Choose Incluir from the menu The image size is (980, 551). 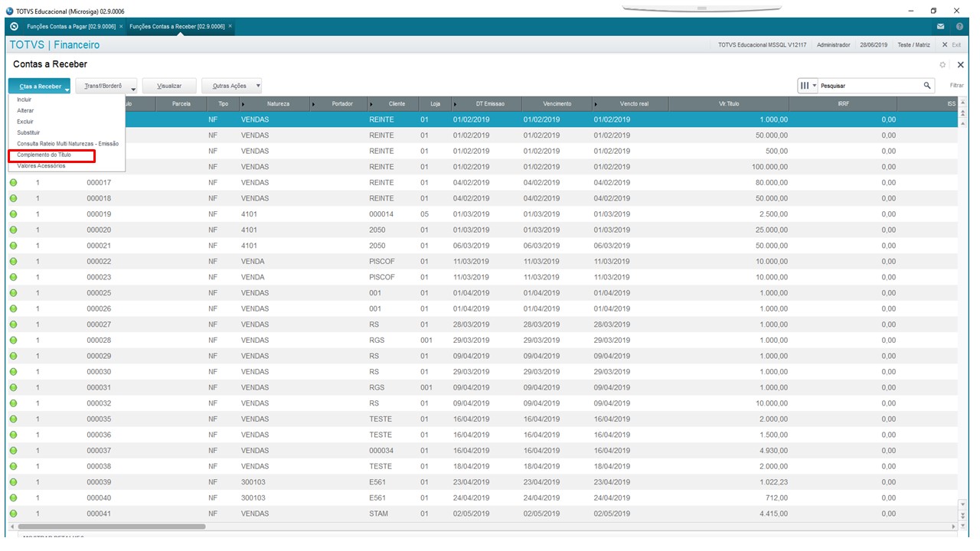click(24, 99)
